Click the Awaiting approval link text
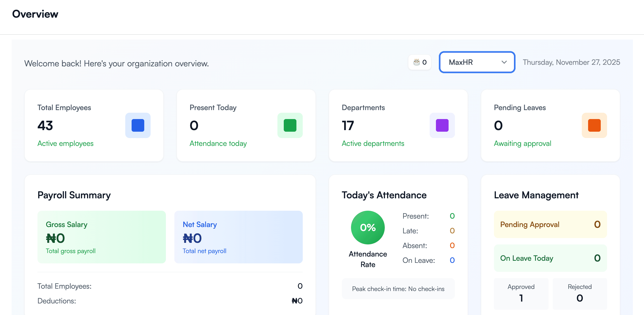 coord(522,144)
